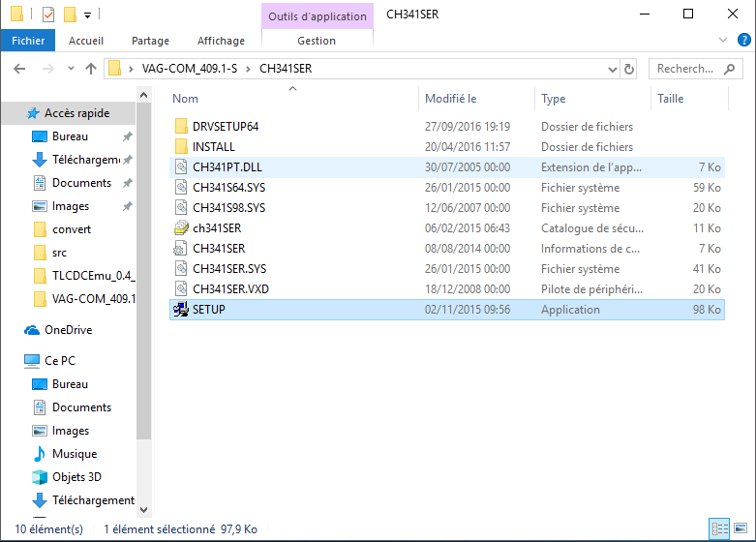Switch to details view layout icon
This screenshot has height=542, width=756.
tap(720, 529)
